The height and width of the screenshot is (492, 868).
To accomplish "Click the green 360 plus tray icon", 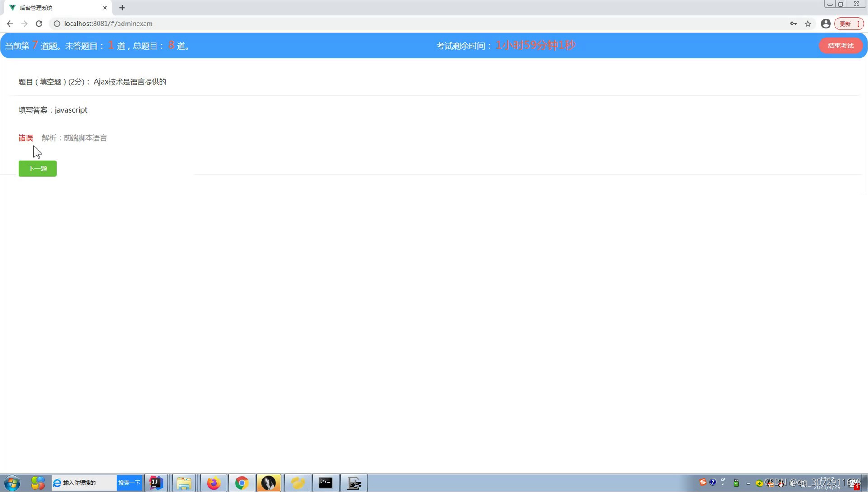I will 759,483.
